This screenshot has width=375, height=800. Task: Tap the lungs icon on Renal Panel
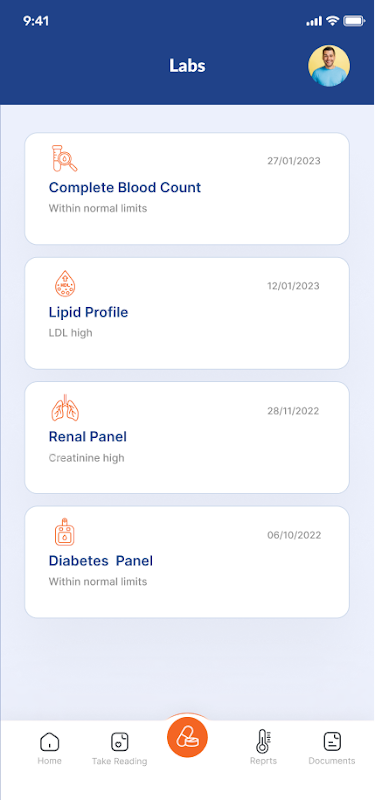(65, 408)
